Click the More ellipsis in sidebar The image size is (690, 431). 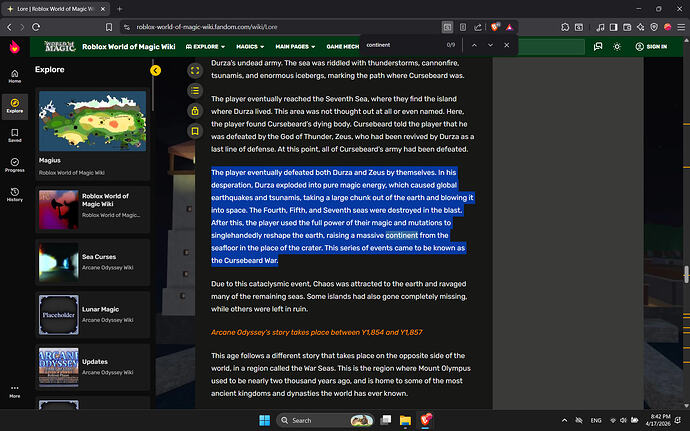[x=14, y=390]
